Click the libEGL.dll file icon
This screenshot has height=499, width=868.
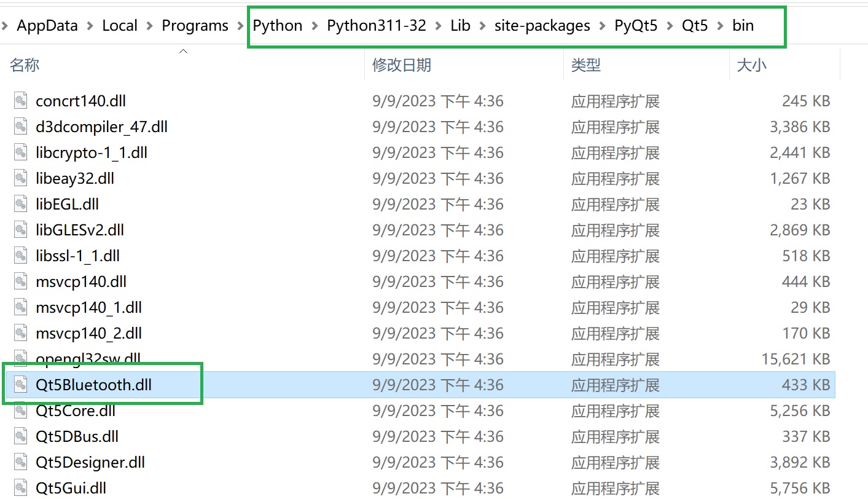21,204
